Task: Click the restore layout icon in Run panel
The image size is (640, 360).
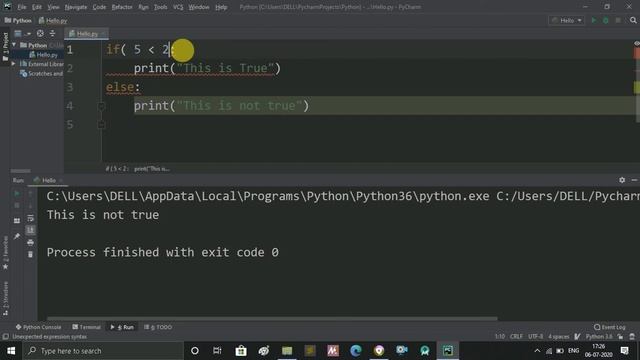Action: [x=17, y=221]
